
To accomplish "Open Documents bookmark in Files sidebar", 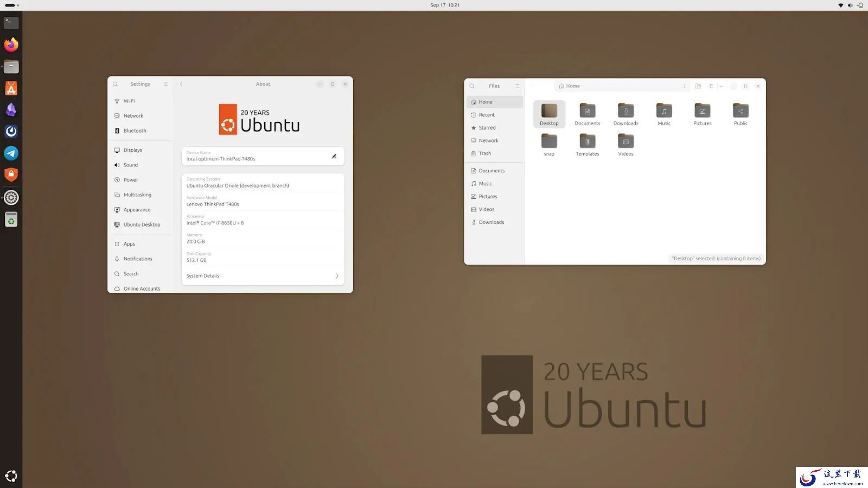I will click(495, 171).
